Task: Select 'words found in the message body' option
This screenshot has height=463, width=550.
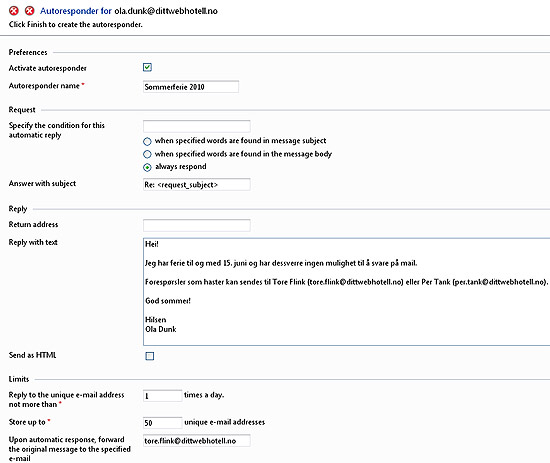Action: (147, 154)
